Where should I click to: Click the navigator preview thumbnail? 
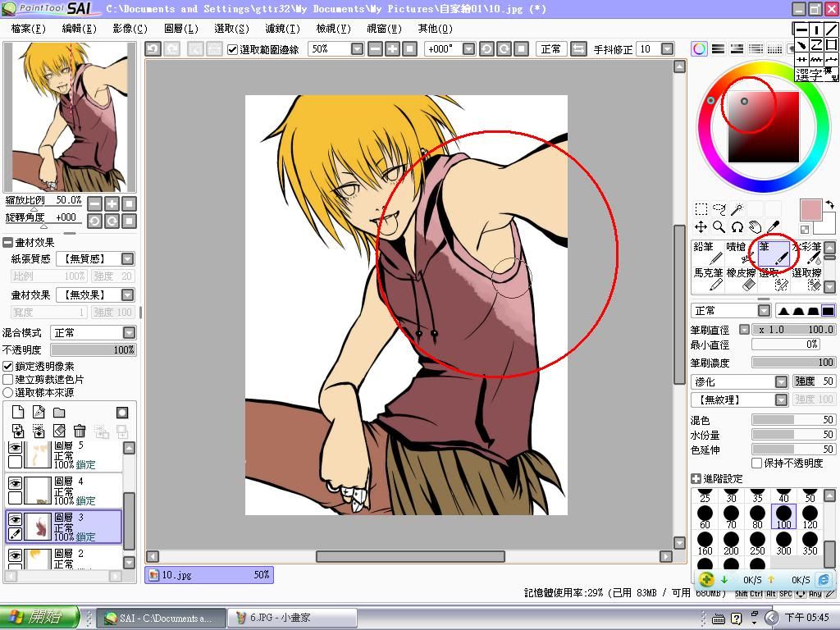coord(70,117)
